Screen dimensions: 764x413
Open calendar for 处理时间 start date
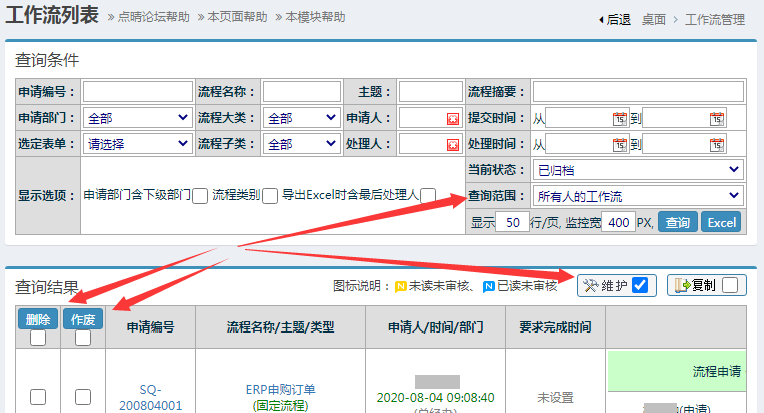pyautogui.click(x=620, y=144)
